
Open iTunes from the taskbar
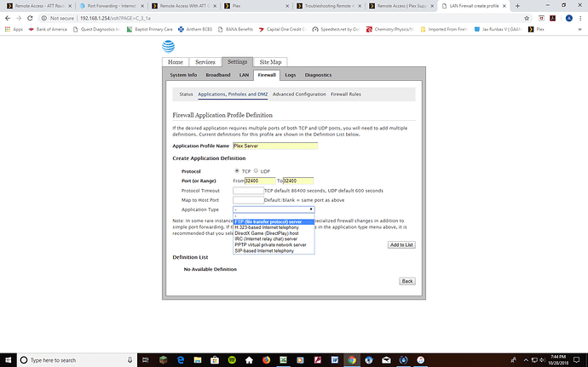coord(420,360)
